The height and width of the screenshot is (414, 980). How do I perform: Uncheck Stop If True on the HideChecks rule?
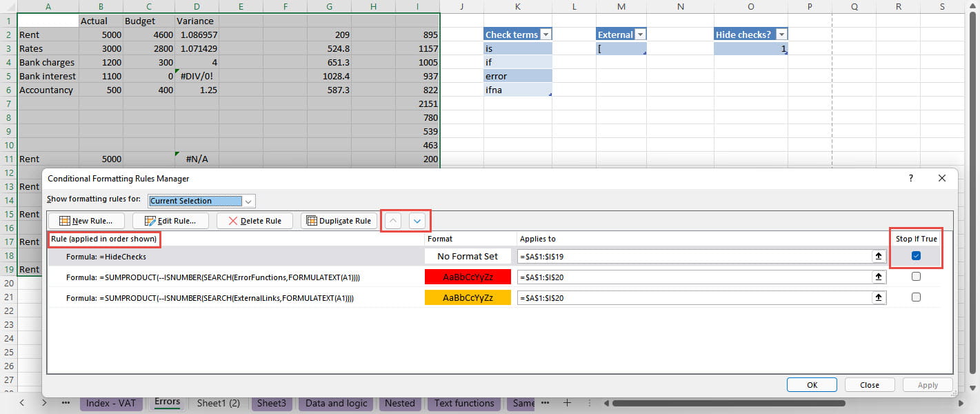coord(915,255)
